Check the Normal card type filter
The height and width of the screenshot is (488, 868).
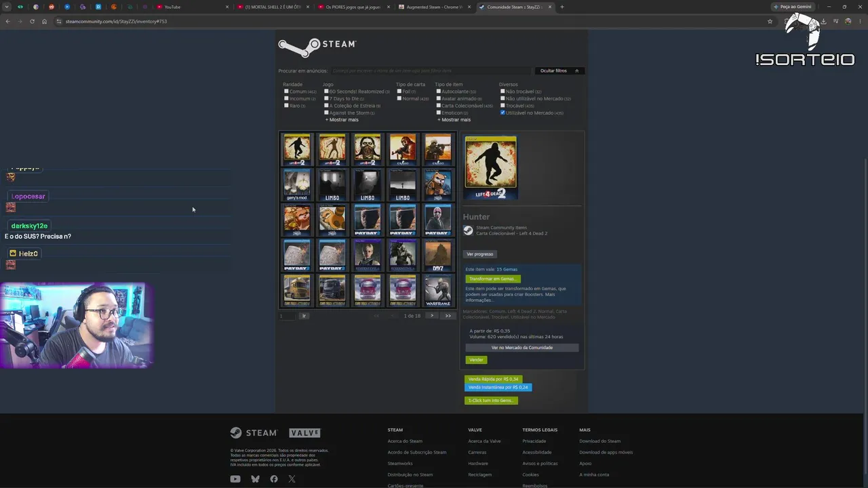pyautogui.click(x=399, y=98)
